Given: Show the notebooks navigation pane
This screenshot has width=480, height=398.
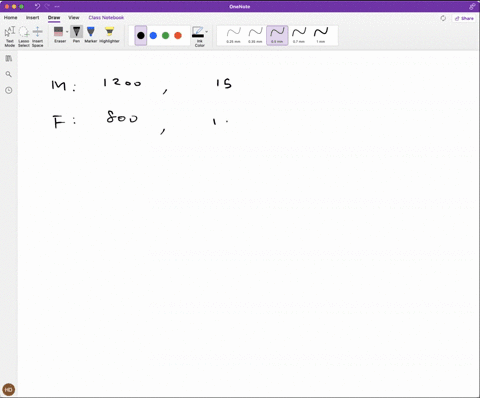Looking at the screenshot, I should 9,58.
